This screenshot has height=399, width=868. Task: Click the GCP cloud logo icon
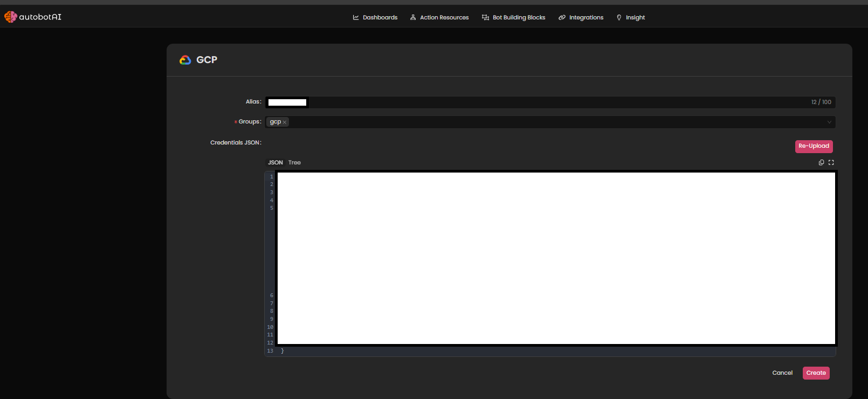pos(185,60)
